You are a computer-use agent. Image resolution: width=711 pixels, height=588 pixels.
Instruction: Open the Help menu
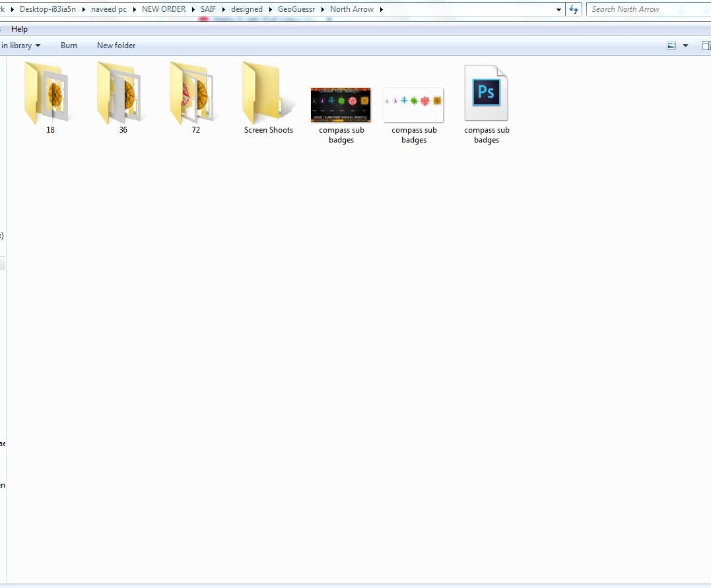click(x=20, y=29)
